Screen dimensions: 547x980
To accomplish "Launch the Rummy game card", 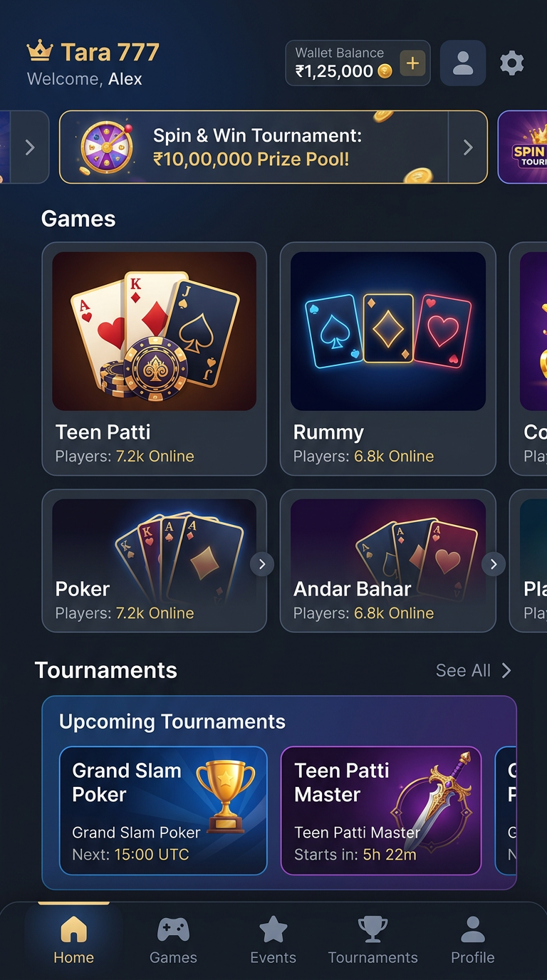I will (388, 359).
